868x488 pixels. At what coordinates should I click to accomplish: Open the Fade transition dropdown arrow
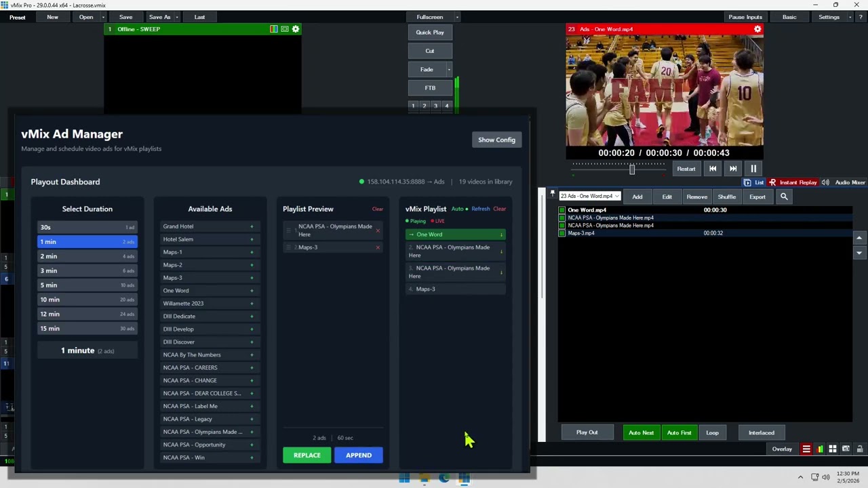coord(449,69)
